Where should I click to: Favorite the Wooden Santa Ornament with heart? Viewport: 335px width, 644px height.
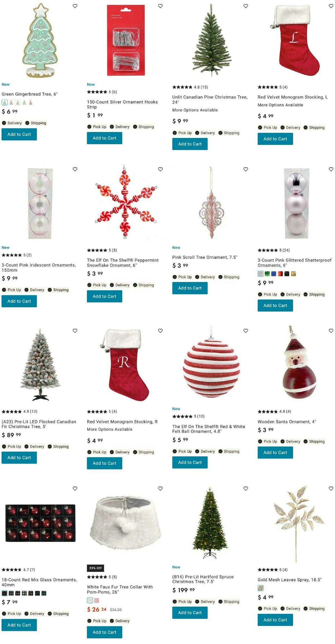pyautogui.click(x=331, y=331)
